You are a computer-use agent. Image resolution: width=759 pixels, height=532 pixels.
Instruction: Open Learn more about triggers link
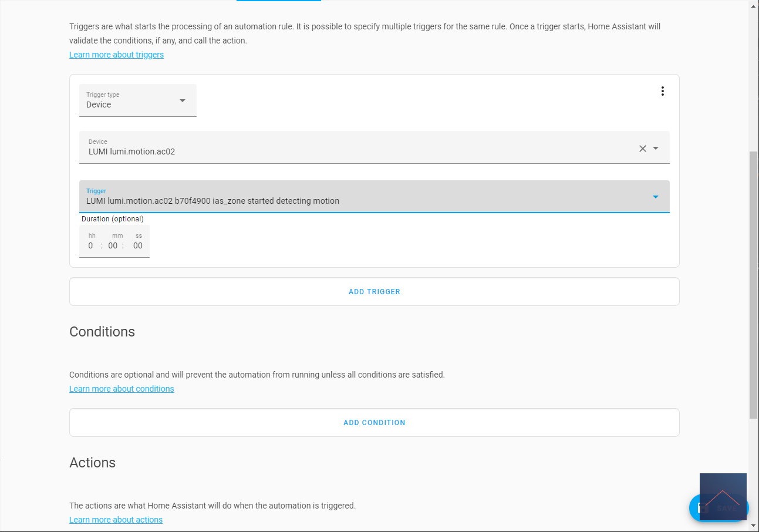tap(116, 55)
